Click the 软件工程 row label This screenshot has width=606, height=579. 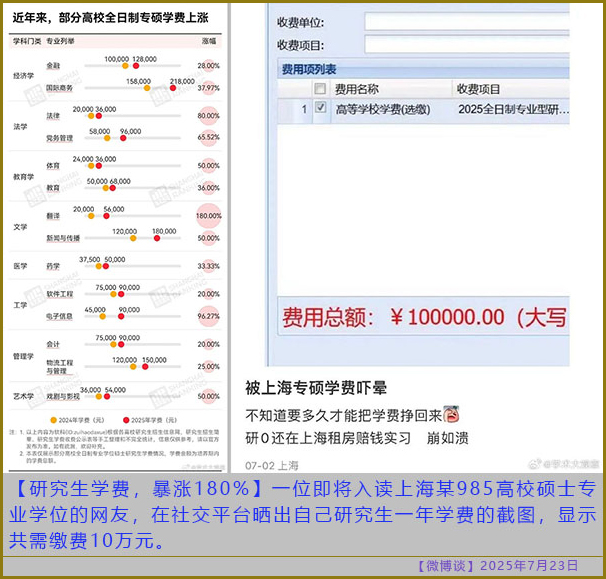pos(60,294)
